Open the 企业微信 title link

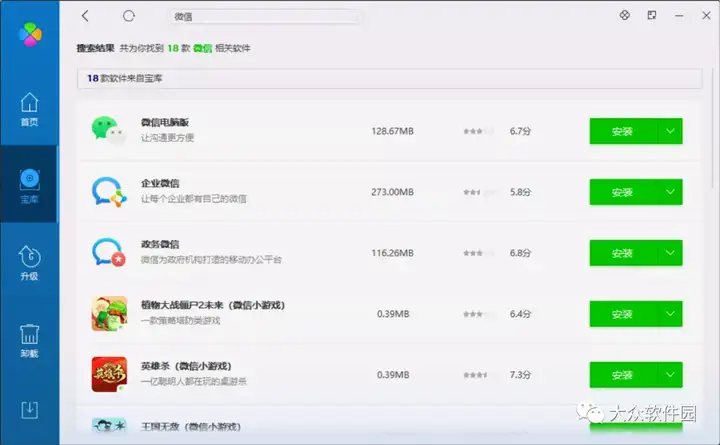point(160,183)
